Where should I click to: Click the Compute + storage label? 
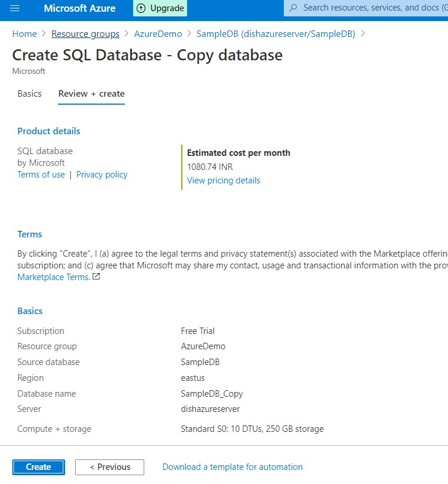point(55,429)
